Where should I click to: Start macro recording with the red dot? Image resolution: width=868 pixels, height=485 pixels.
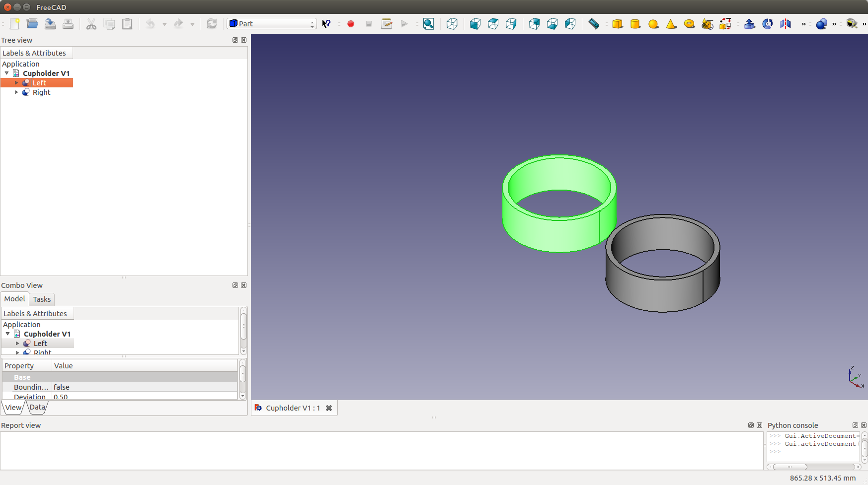[351, 24]
